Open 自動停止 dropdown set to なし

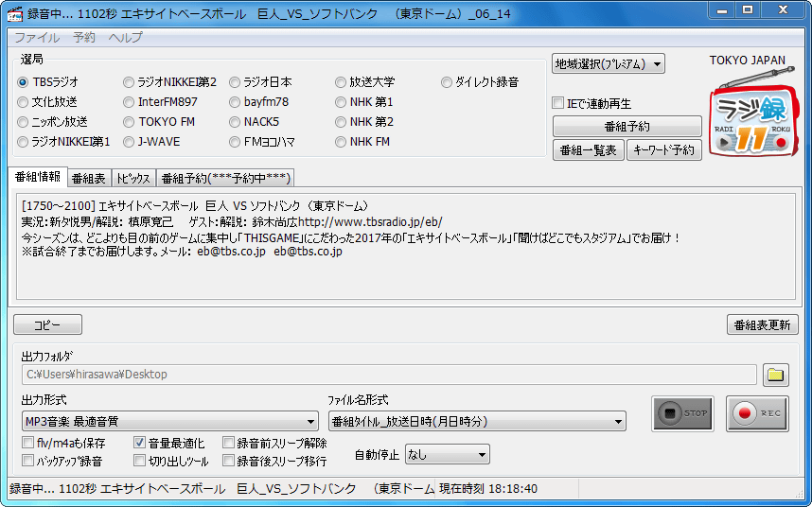click(448, 455)
